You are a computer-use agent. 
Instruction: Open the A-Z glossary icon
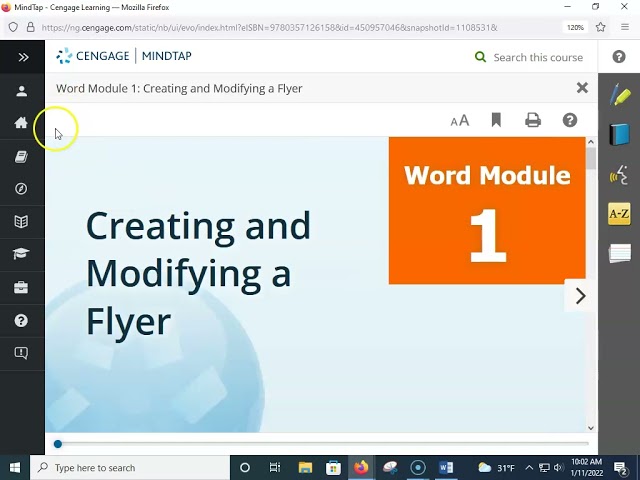click(619, 213)
